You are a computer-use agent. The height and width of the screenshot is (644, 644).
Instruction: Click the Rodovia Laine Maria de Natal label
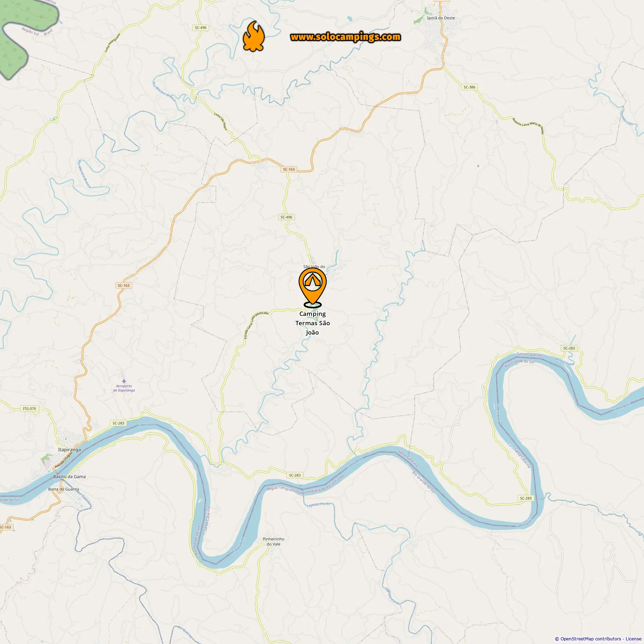point(528,125)
